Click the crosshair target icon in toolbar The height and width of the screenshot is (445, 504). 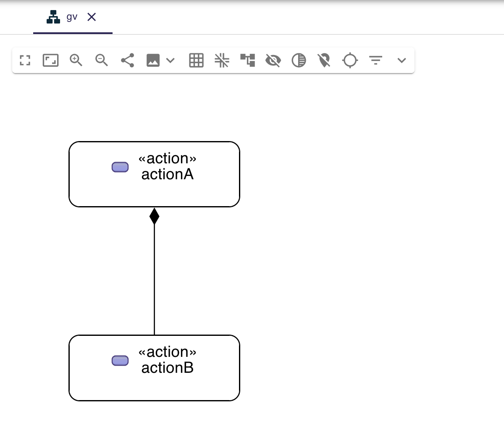(350, 60)
